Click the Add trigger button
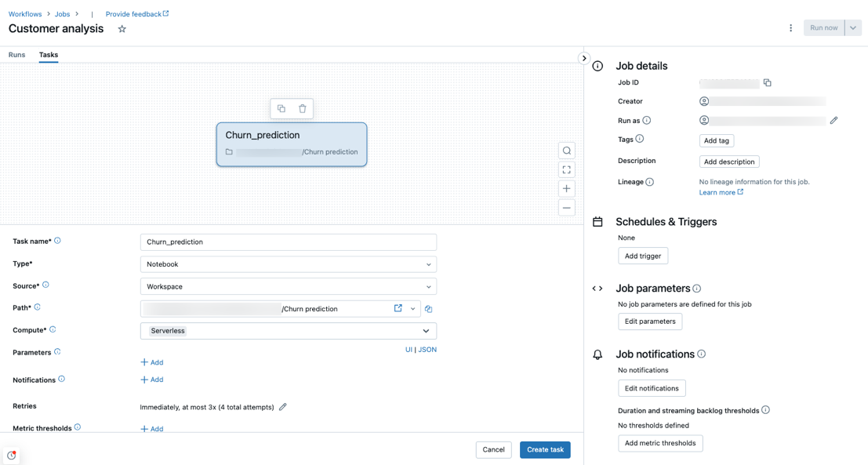868x465 pixels. [x=643, y=256]
